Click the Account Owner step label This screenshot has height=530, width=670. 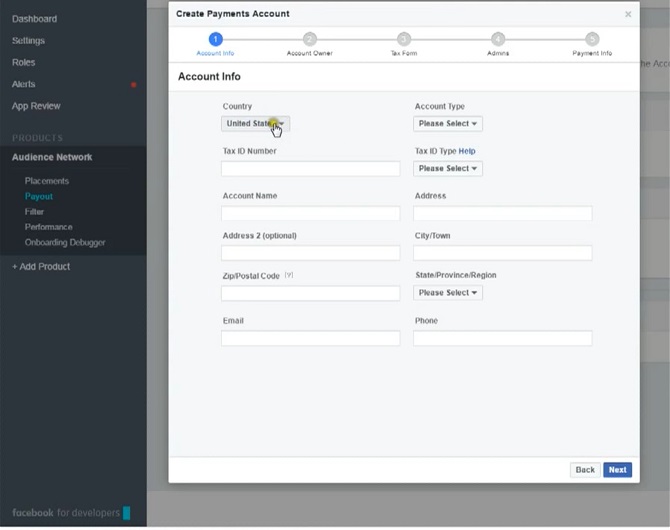310,53
